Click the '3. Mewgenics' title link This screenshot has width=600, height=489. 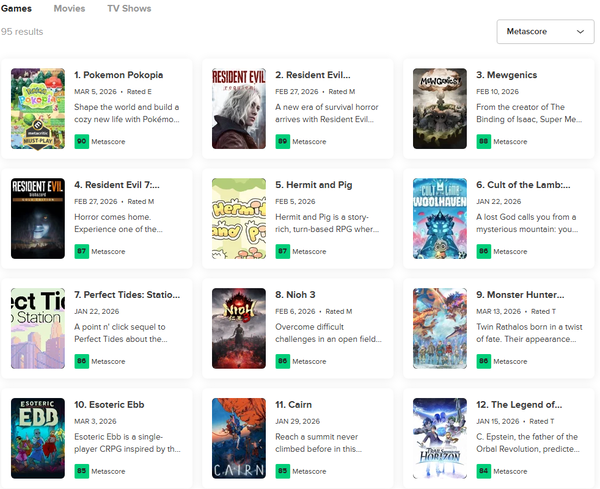(507, 75)
